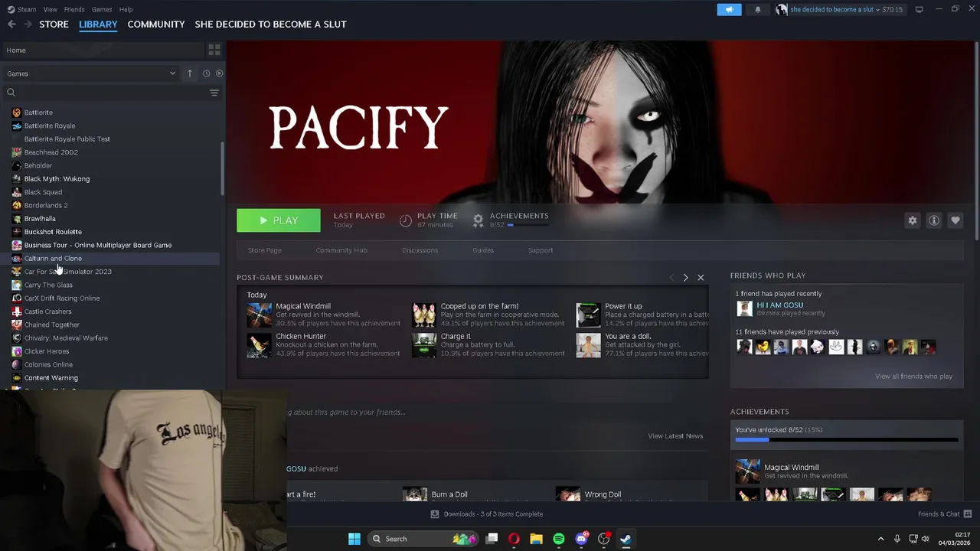Open Discord from the taskbar
The height and width of the screenshot is (551, 980).
coord(581,539)
